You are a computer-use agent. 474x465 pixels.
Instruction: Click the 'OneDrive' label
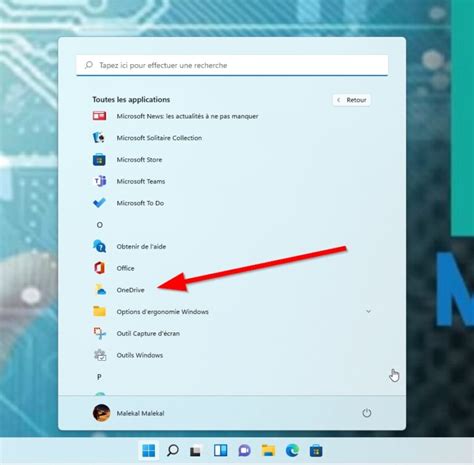tap(130, 290)
